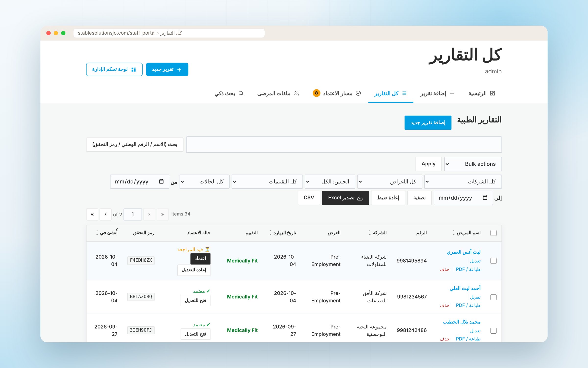Click the number 9981234567

pos(412,297)
